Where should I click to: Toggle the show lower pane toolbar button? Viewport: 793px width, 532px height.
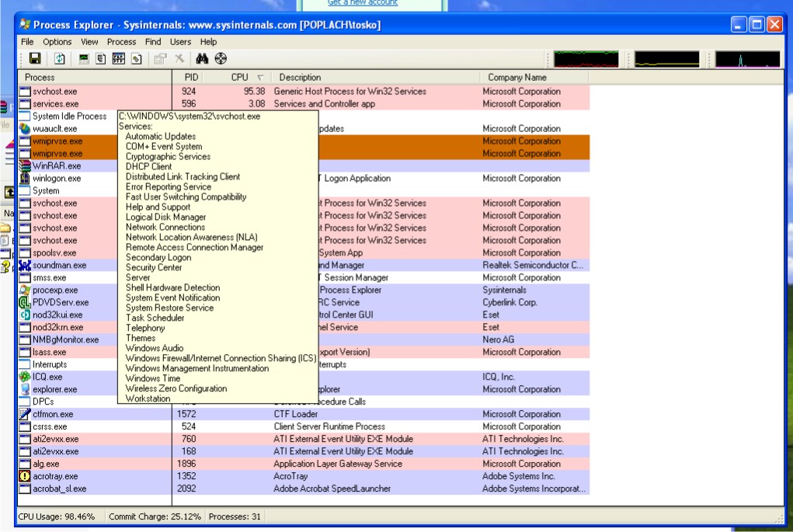pyautogui.click(x=119, y=59)
